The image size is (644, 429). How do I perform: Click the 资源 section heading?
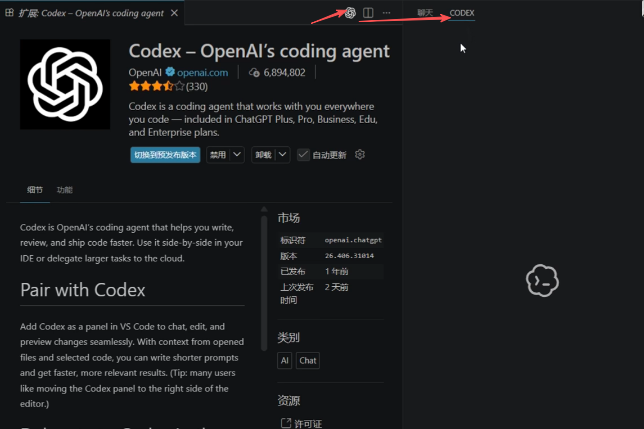[x=288, y=400]
